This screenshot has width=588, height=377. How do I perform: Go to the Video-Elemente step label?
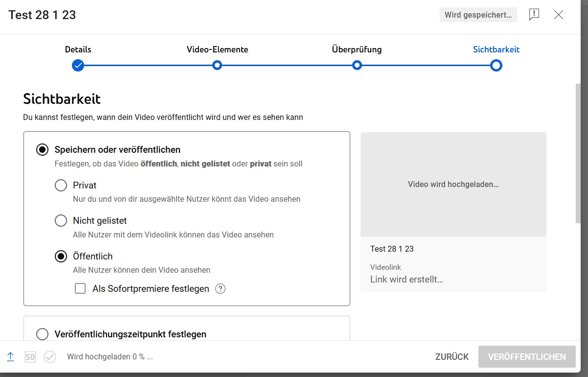tap(217, 49)
